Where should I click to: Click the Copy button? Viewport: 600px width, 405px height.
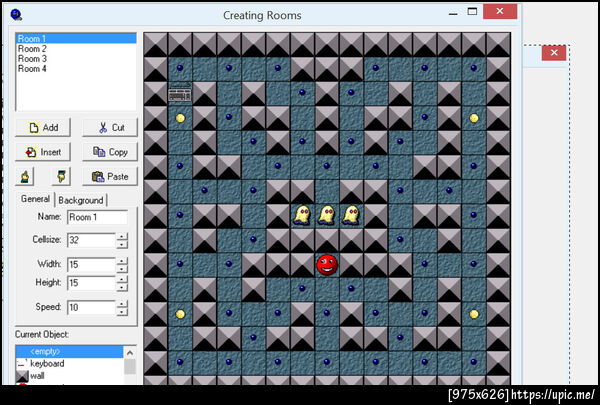(110, 152)
